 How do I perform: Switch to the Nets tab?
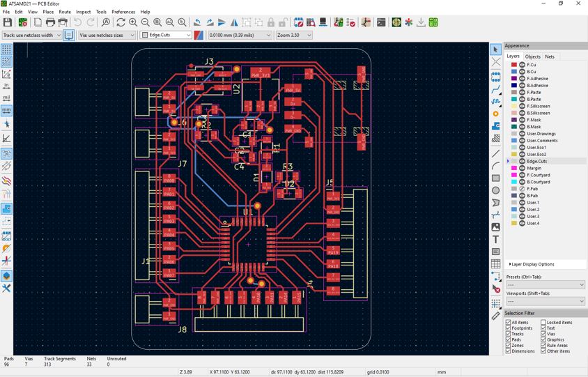550,56
